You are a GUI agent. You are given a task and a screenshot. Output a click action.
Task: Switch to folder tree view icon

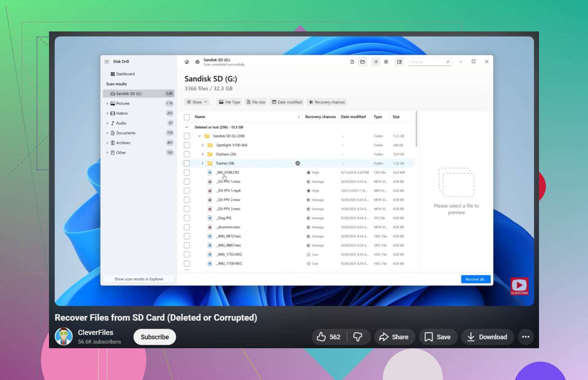coord(363,62)
